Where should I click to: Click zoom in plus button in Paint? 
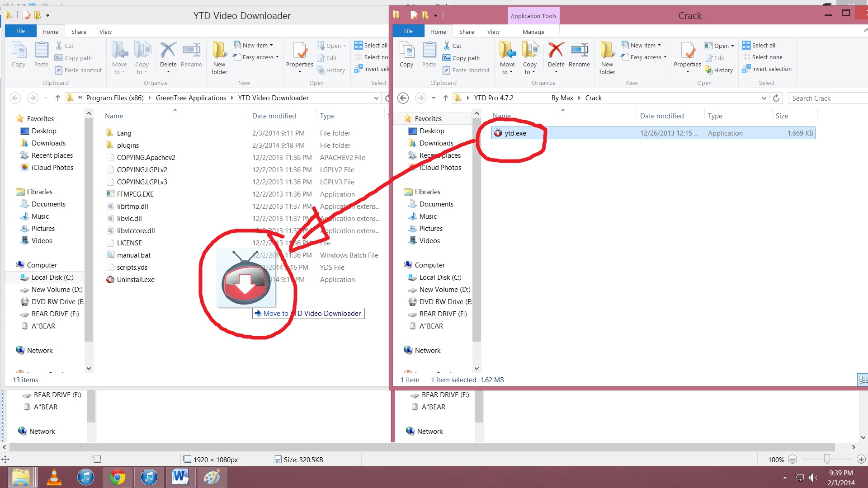pyautogui.click(x=861, y=460)
